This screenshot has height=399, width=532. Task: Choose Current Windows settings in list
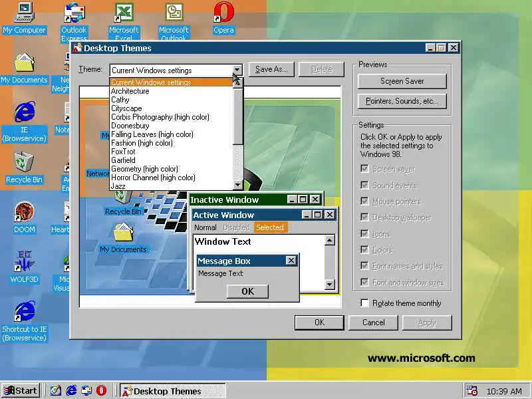tap(172, 82)
